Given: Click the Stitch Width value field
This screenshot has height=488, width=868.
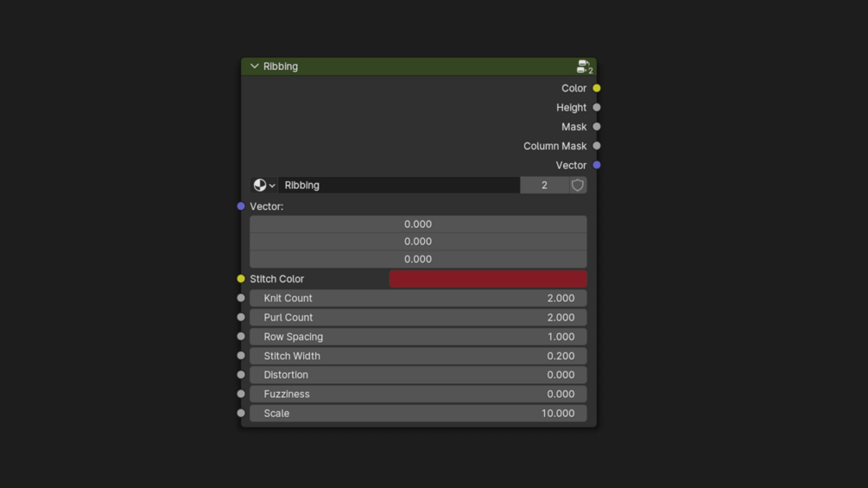Looking at the screenshot, I should coord(418,356).
